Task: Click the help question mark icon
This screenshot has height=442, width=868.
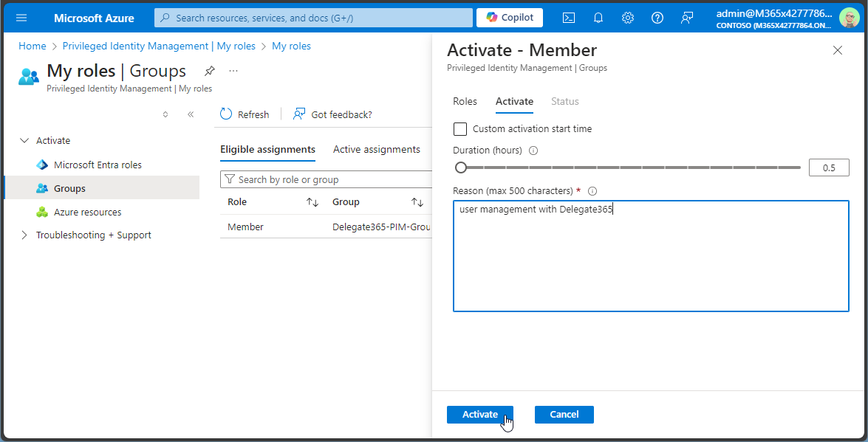Action: [x=657, y=18]
